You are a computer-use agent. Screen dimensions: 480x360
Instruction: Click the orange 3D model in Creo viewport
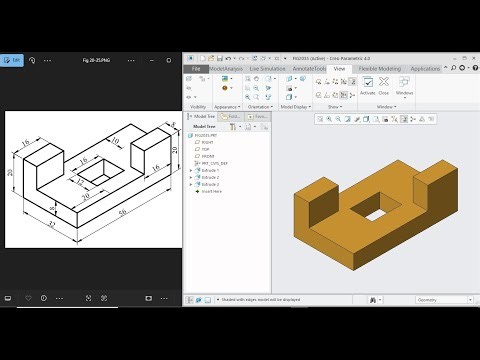point(376,215)
